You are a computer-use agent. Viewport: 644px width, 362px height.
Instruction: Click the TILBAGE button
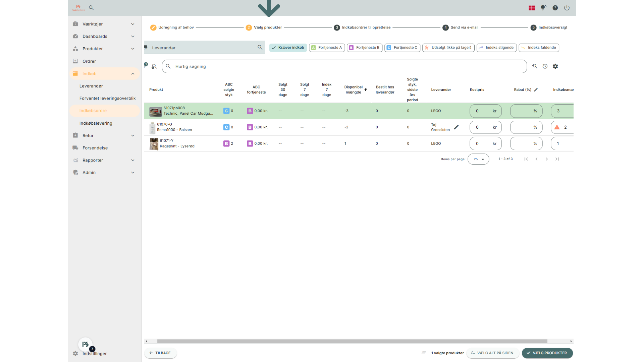(x=160, y=353)
